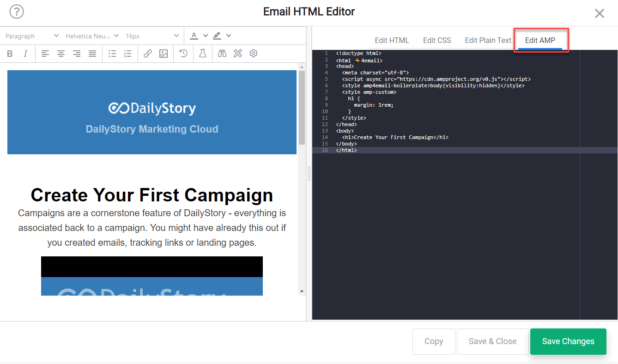Close the Email HTML Editor
618x364 pixels.
coord(600,13)
